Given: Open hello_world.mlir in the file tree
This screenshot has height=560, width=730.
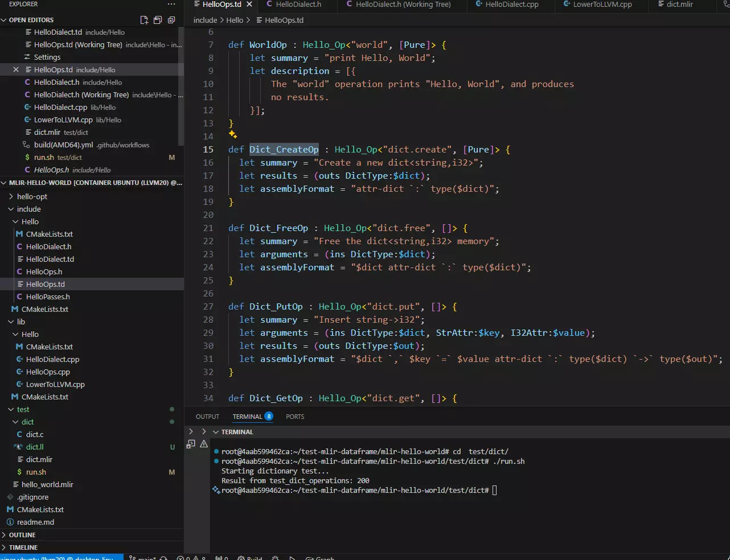Looking at the screenshot, I should click(47, 484).
